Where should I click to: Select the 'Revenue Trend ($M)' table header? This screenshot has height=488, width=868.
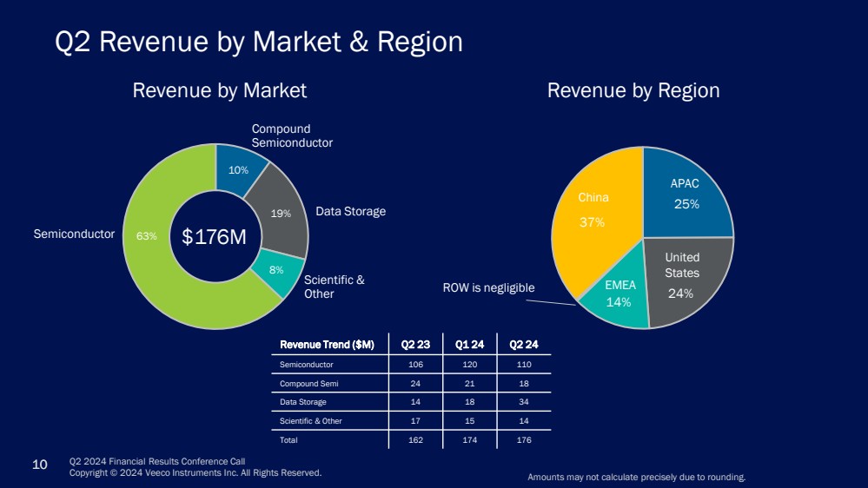(x=327, y=345)
